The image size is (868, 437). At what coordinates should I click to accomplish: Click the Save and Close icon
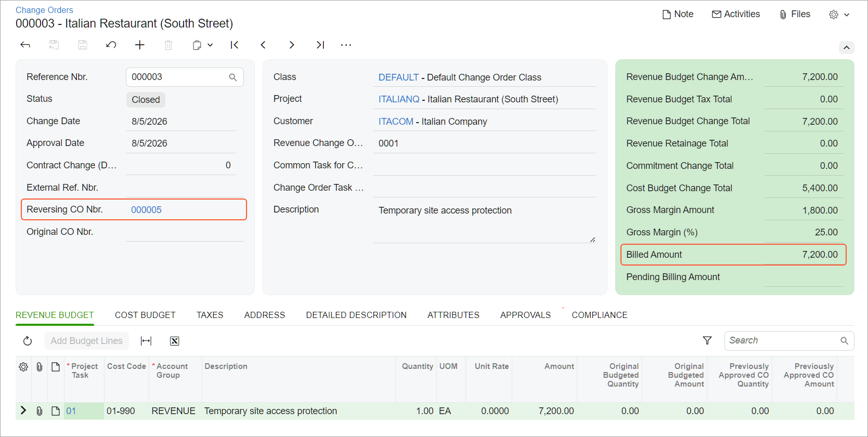coord(54,45)
